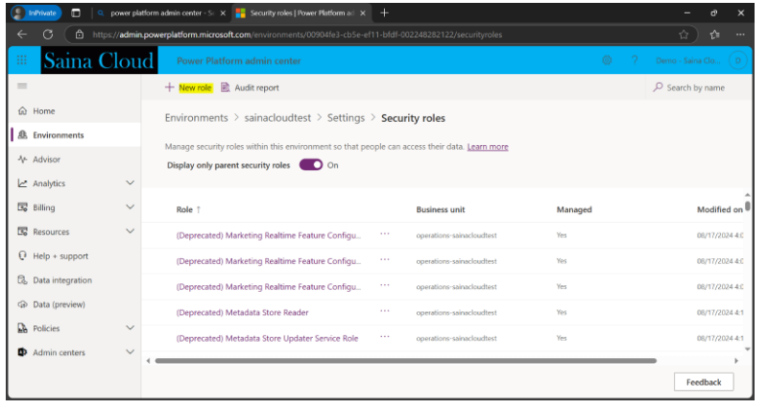768x410 pixels.
Task: Open the settings gear in header
Action: (x=607, y=60)
